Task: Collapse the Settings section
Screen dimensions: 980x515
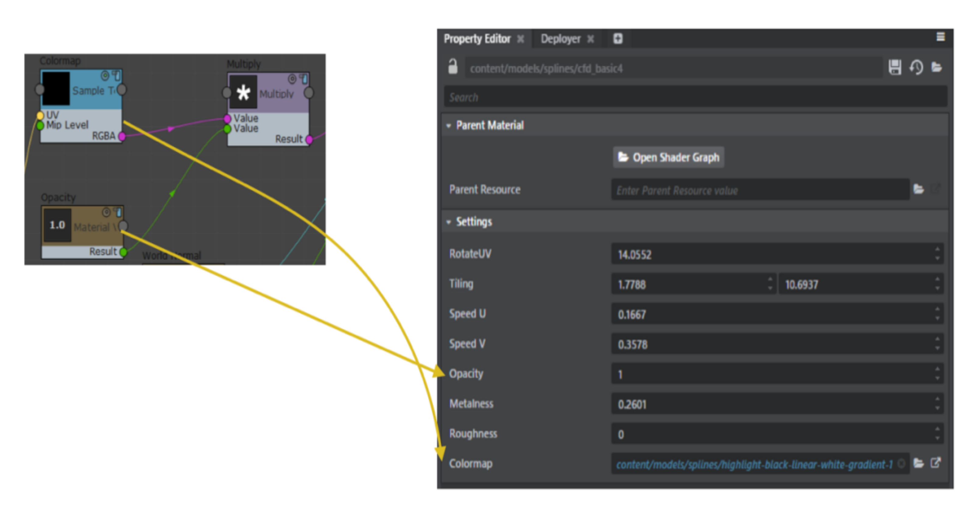Action: coord(449,222)
